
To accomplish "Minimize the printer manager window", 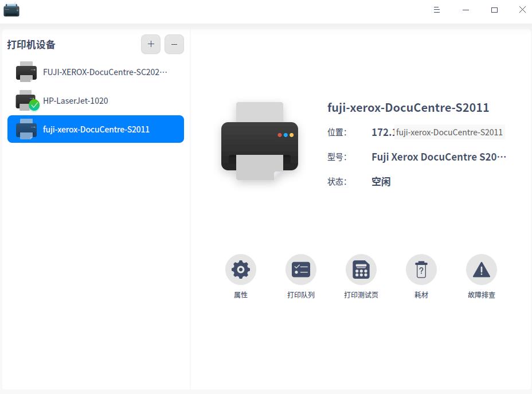I will click(465, 10).
